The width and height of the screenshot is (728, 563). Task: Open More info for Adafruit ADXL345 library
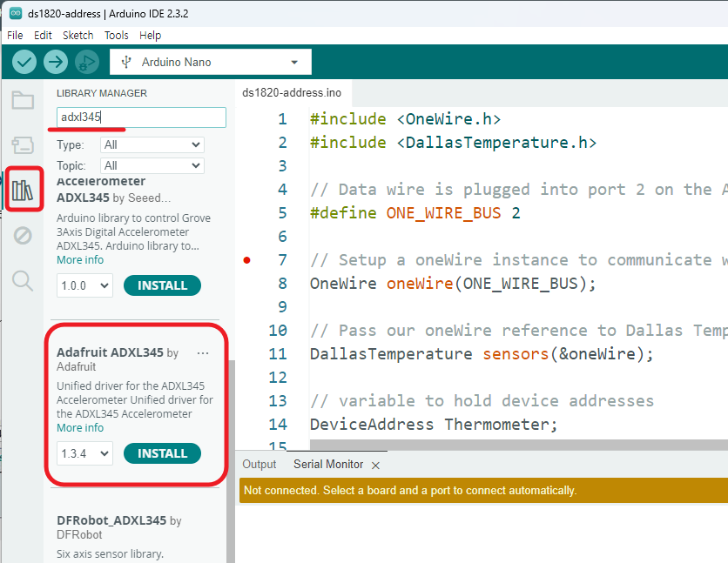click(x=80, y=427)
